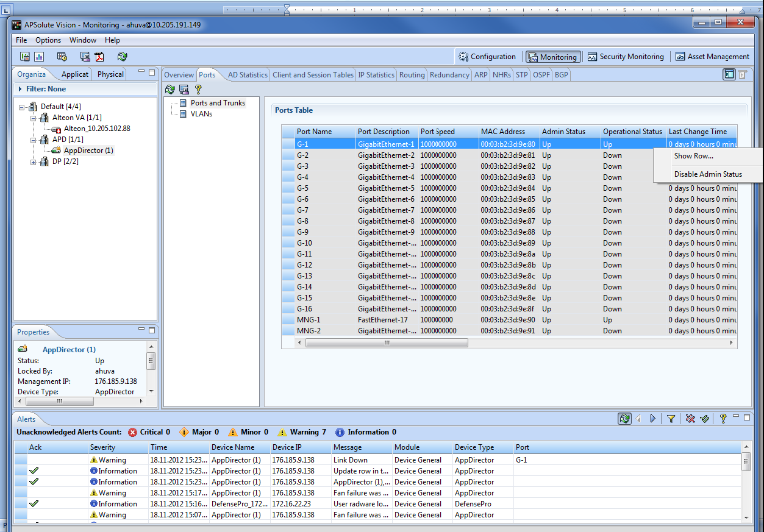764x532 pixels.
Task: Click Show Row in the context menu
Action: (694, 157)
